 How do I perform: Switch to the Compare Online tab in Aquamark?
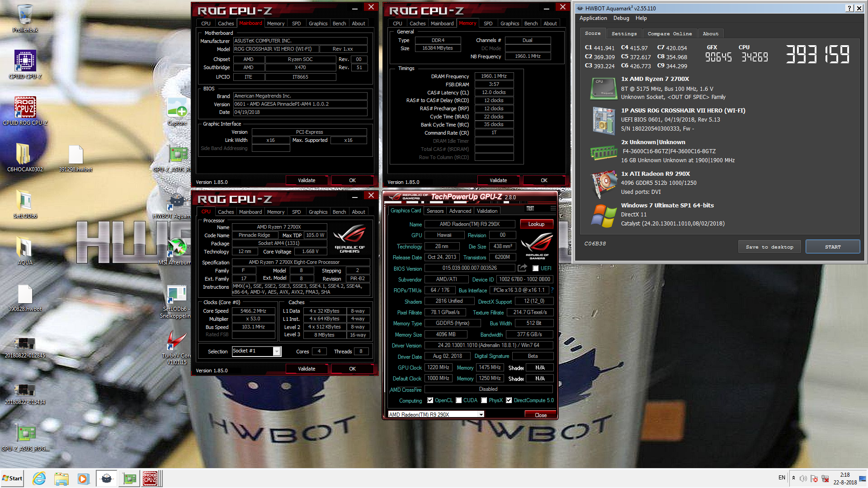670,33
